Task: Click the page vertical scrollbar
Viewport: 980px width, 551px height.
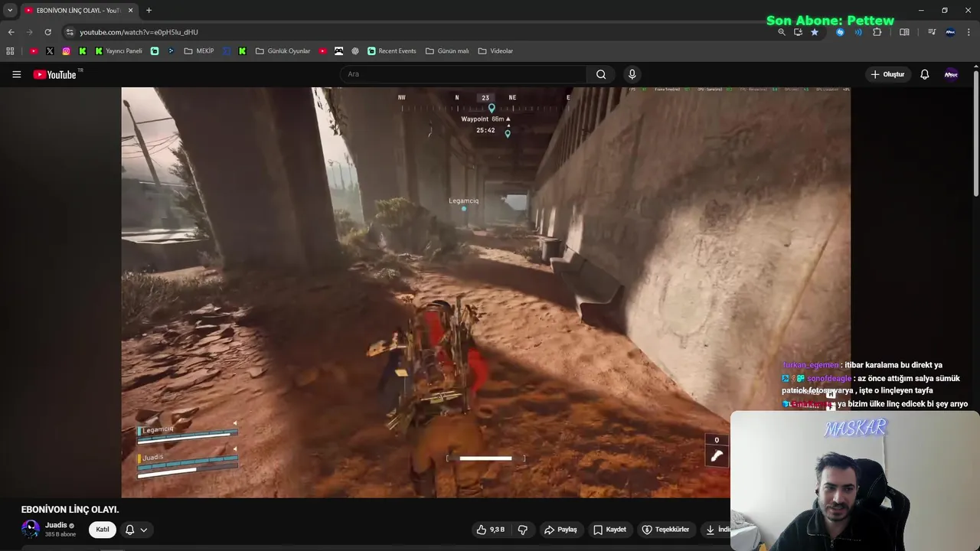Action: tap(976, 134)
